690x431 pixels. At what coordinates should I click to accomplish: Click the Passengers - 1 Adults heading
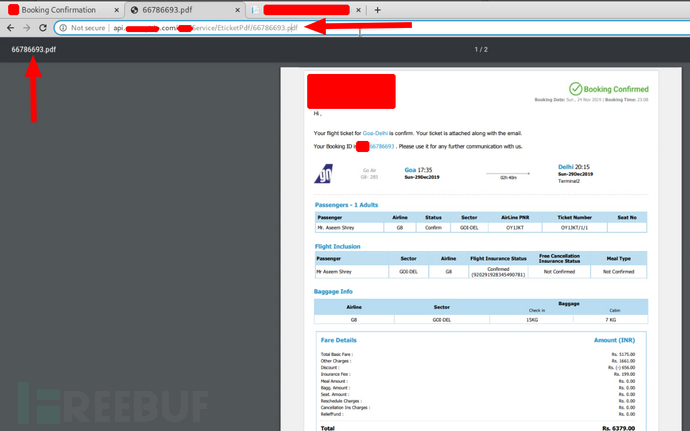[346, 205]
